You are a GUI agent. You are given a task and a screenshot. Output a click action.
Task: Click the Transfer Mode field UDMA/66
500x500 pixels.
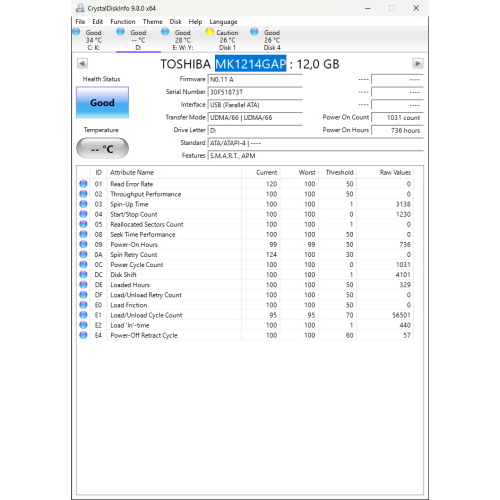[x=255, y=117]
